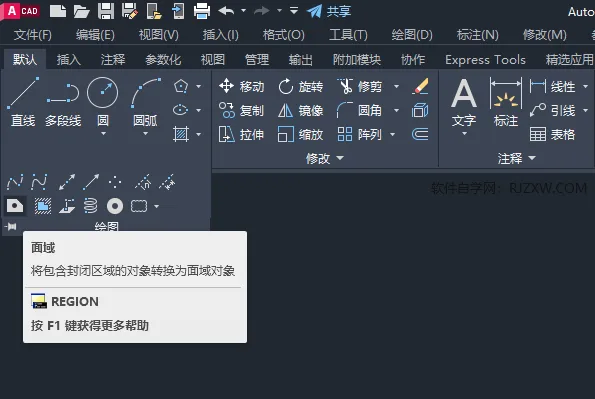Expand the Arc (圆弧) dropdown arrow
The image size is (595, 399).
pos(146,134)
